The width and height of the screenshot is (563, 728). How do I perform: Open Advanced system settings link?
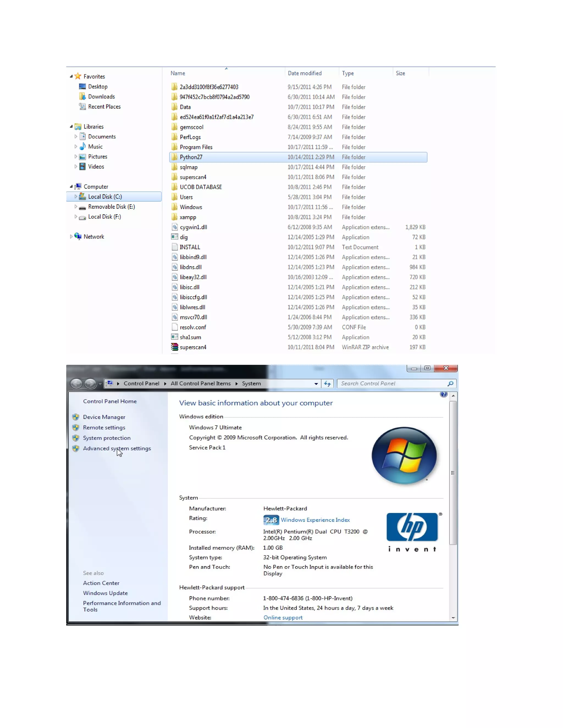[x=117, y=448]
